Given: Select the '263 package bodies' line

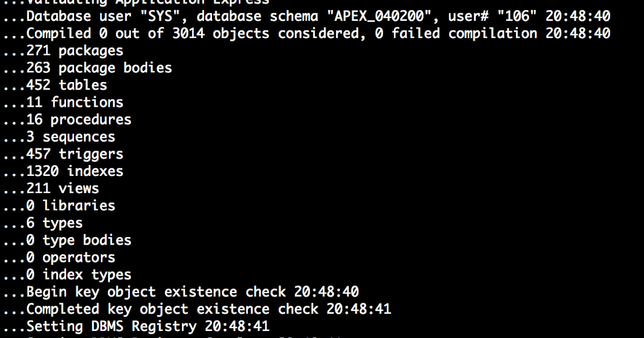Looking at the screenshot, I should coord(87,68).
